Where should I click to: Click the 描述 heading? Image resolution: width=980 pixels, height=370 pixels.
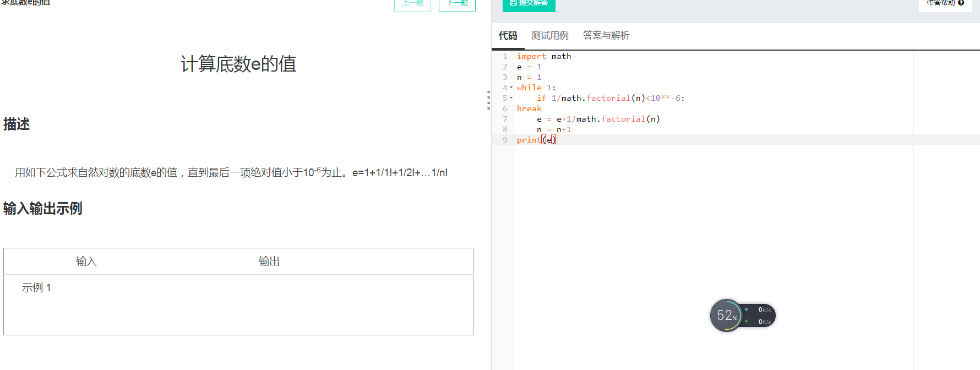click(17, 124)
